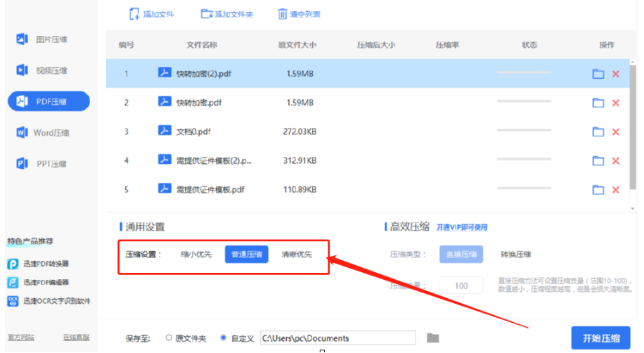The image size is (644, 353).
Task: Open folder for 文档0.pdf row
Action: 598,132
